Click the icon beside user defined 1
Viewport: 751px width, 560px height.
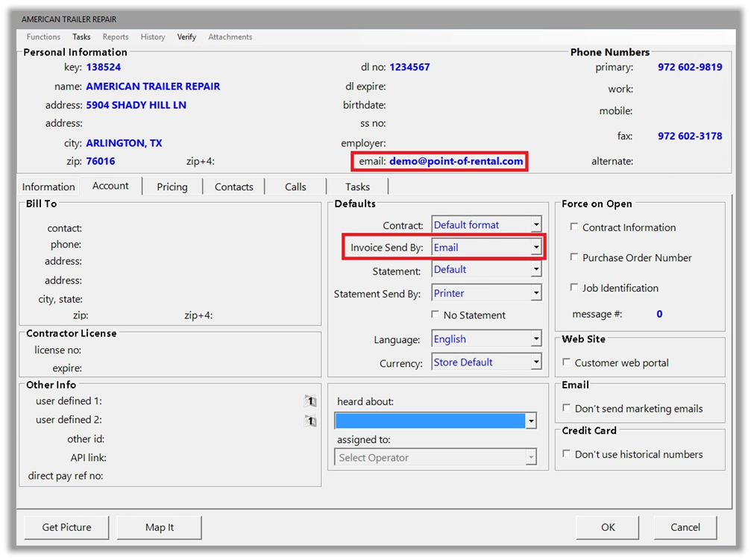point(310,401)
